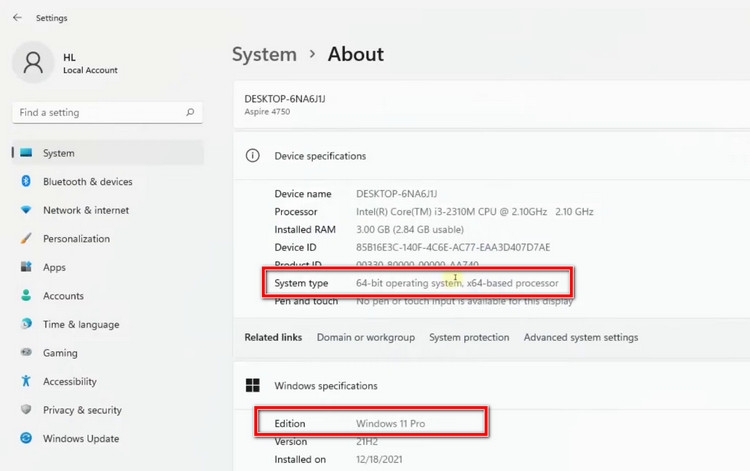Click the Aspire 4750 model text
Viewport: 750px width, 471px height.
point(267,111)
